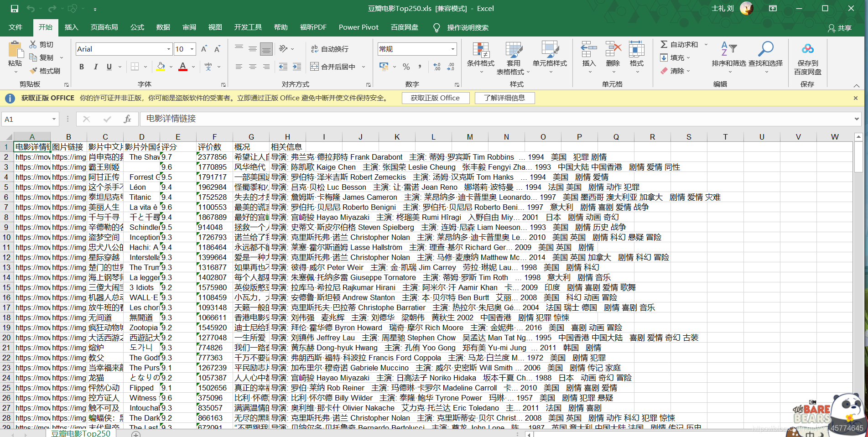Click the percent style icon
This screenshot has height=437, width=868.
pyautogui.click(x=406, y=67)
